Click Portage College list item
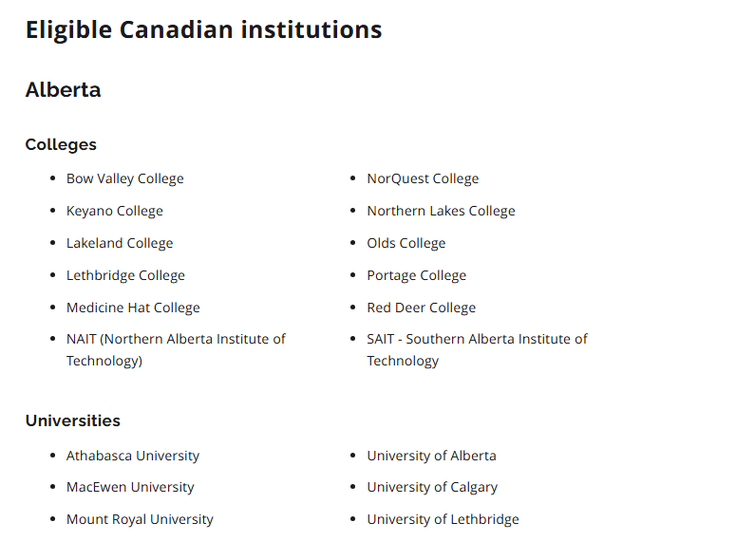 (416, 276)
